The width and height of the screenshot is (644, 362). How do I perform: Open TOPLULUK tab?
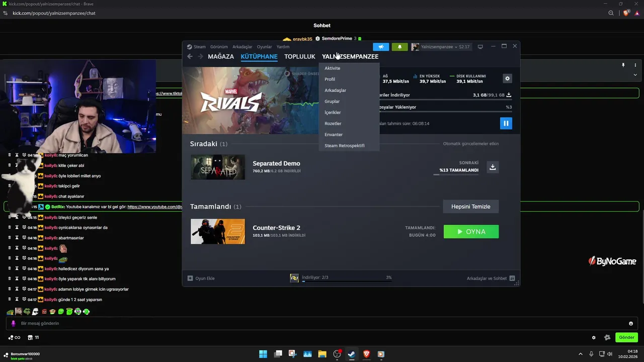click(300, 56)
